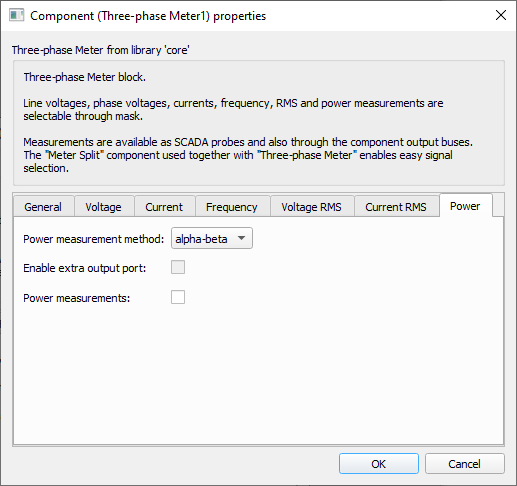Image resolution: width=517 pixels, height=486 pixels.
Task: Switch to the General tab
Action: pyautogui.click(x=43, y=207)
